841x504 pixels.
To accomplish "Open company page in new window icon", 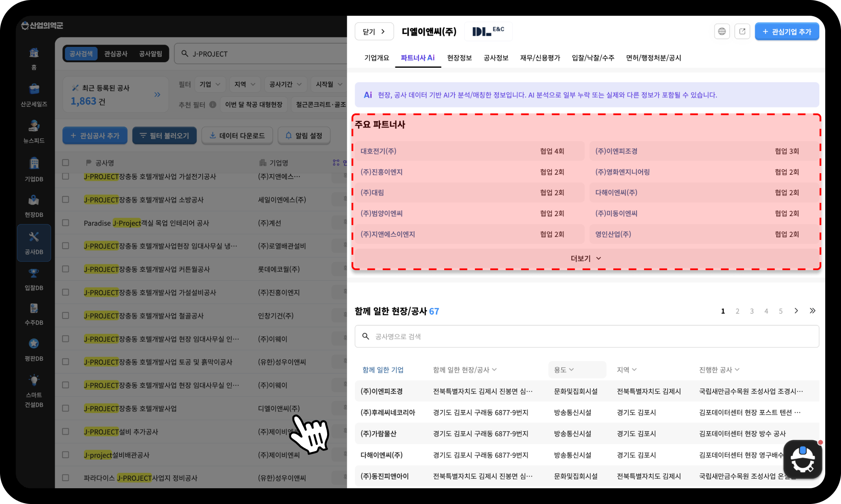I will pyautogui.click(x=742, y=31).
